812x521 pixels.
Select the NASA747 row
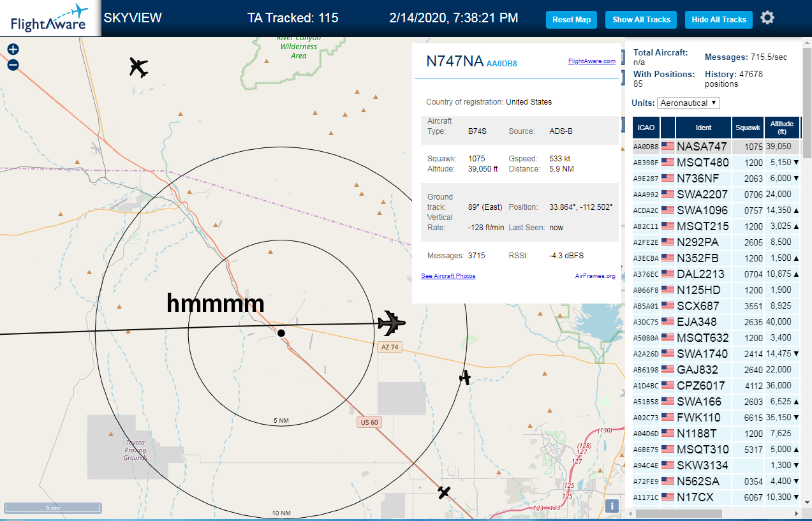click(x=716, y=147)
